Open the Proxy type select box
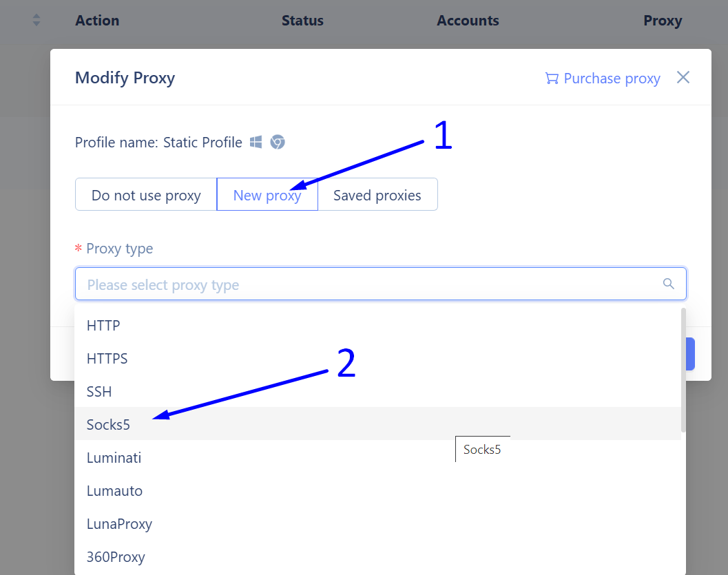The width and height of the screenshot is (728, 575). point(380,284)
